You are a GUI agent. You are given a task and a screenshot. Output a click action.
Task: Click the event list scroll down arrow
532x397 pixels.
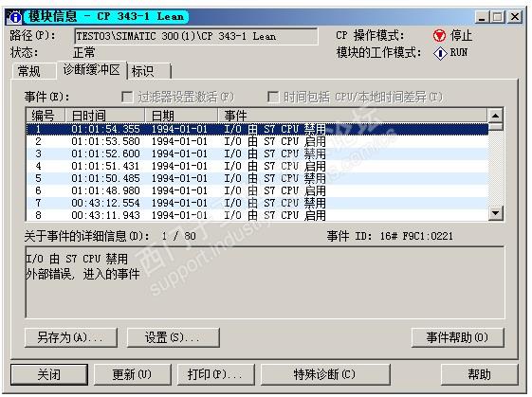coord(495,213)
